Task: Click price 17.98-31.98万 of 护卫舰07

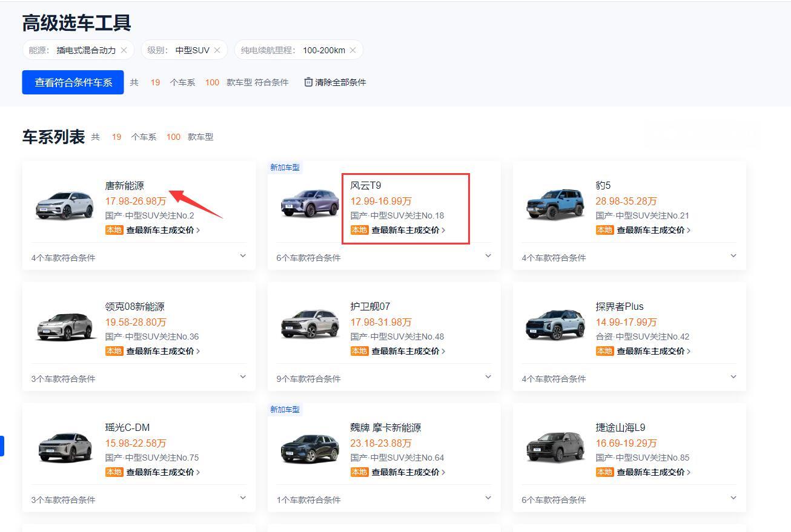Action: (x=381, y=322)
